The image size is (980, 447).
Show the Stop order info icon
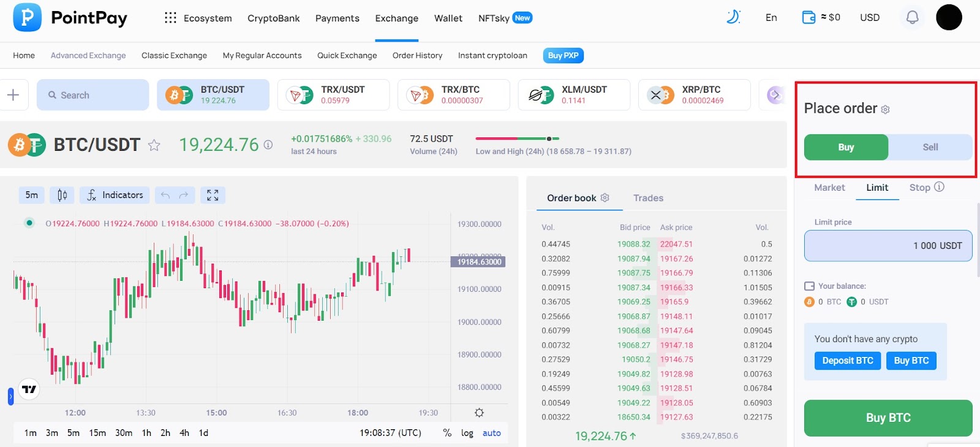pyautogui.click(x=940, y=187)
